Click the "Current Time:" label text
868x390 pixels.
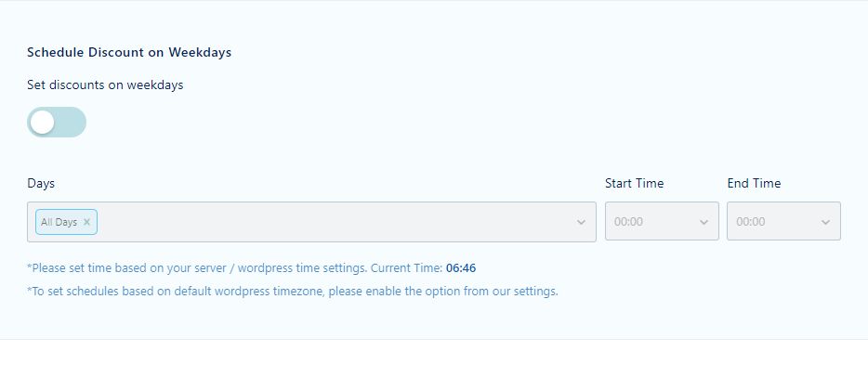tap(407, 268)
